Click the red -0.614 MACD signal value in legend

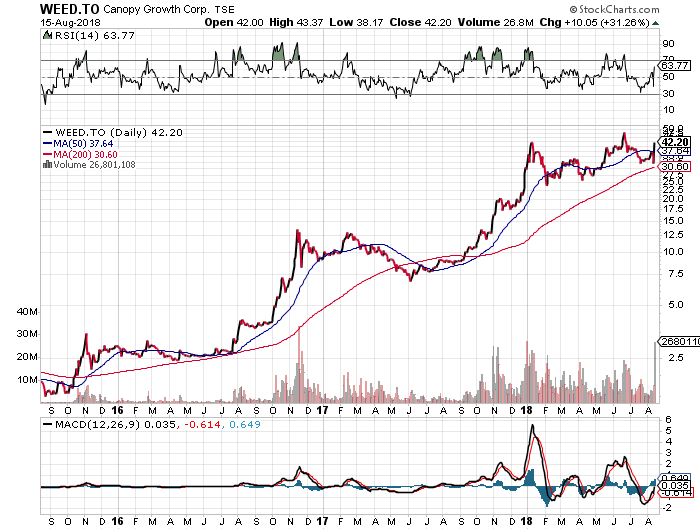[202, 424]
